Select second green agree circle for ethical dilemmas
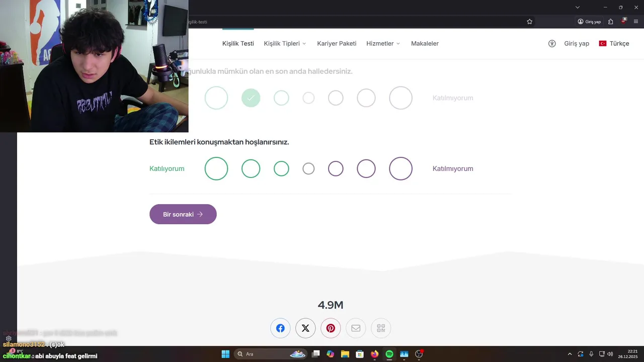The height and width of the screenshot is (362, 644). tap(251, 168)
